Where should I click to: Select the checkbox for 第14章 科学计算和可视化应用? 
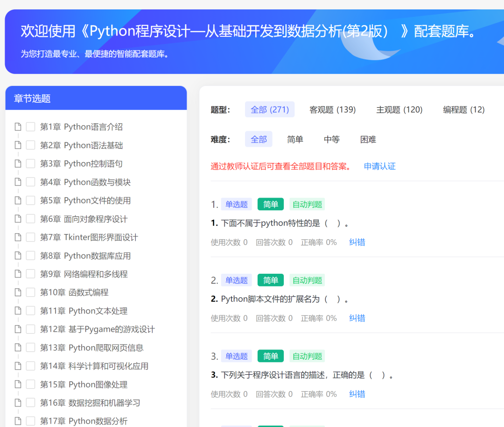point(30,366)
